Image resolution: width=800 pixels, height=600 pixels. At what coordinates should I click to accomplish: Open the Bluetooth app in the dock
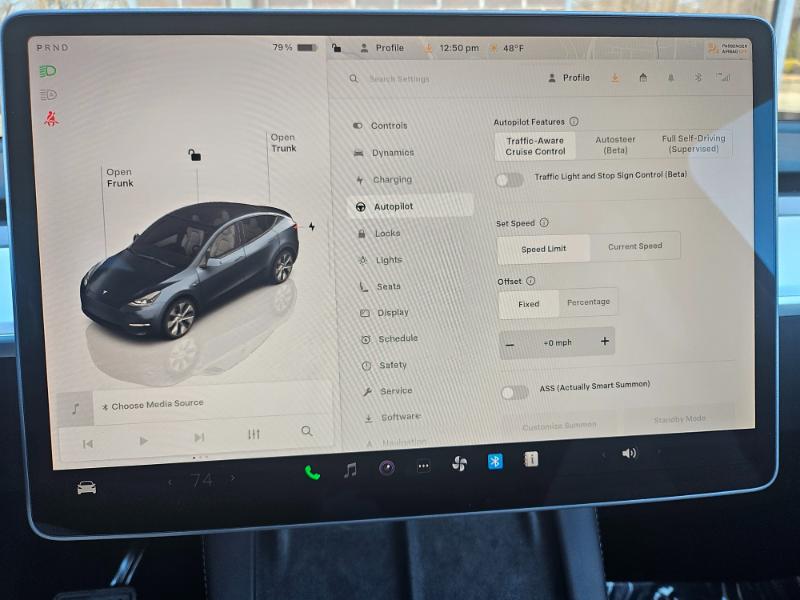point(495,461)
